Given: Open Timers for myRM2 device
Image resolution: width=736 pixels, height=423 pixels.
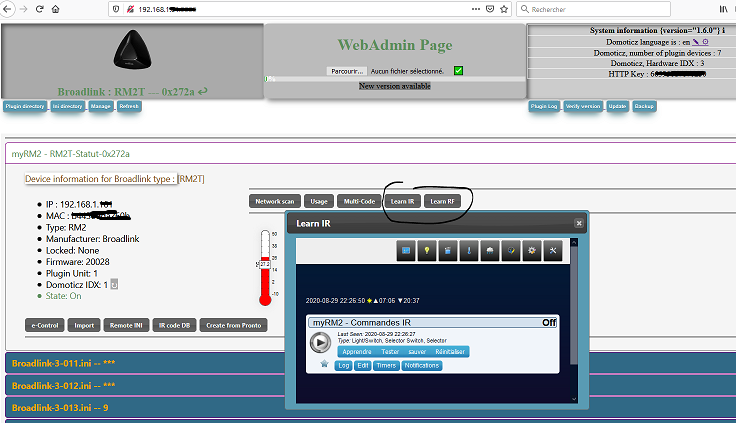Looking at the screenshot, I should (386, 366).
